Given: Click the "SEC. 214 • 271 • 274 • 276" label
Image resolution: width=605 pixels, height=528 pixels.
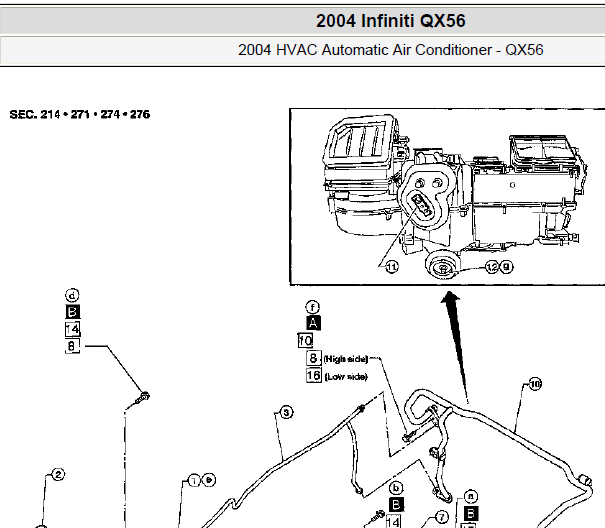Looking at the screenshot, I should tap(79, 115).
